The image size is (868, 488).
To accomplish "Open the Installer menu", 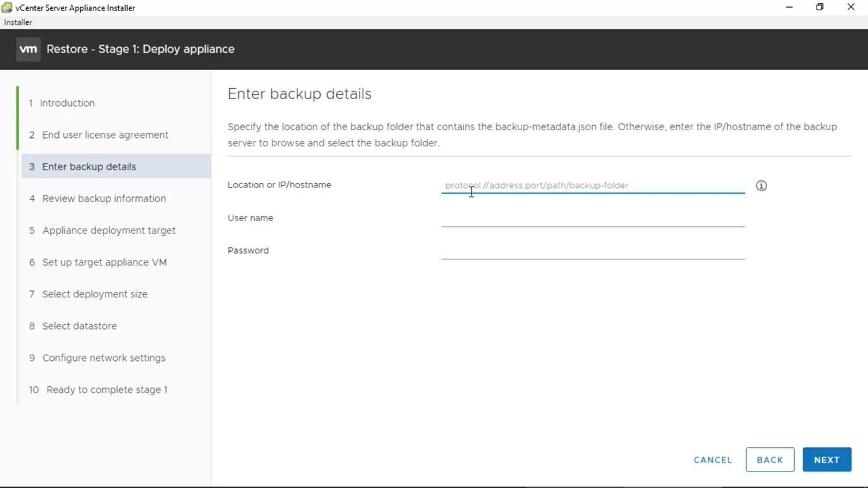I will [x=18, y=22].
